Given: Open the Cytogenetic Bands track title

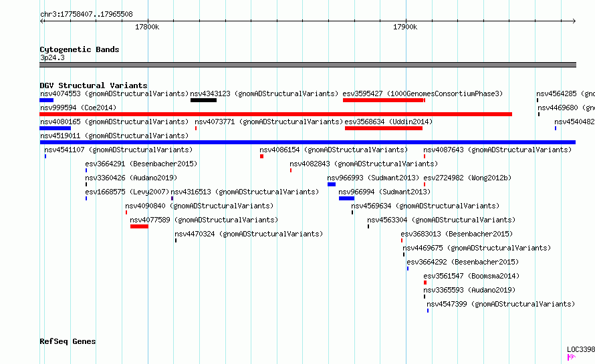Looking at the screenshot, I should pos(80,49).
